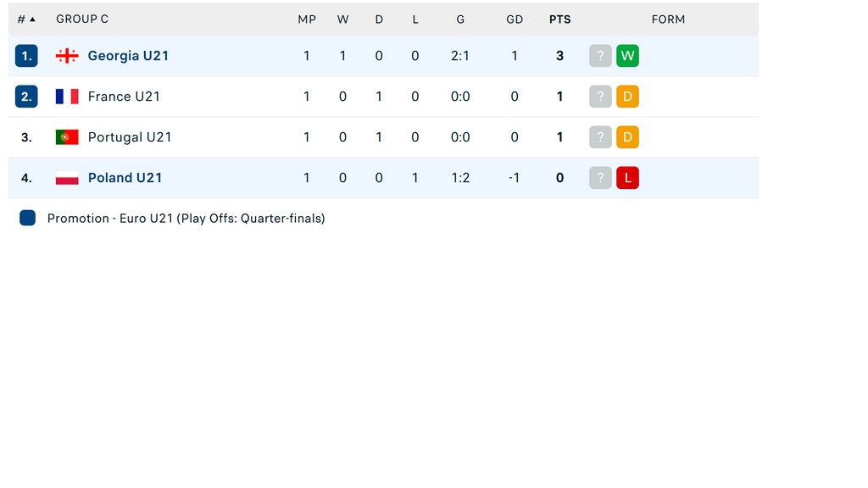Click the France flag icon

click(x=67, y=97)
